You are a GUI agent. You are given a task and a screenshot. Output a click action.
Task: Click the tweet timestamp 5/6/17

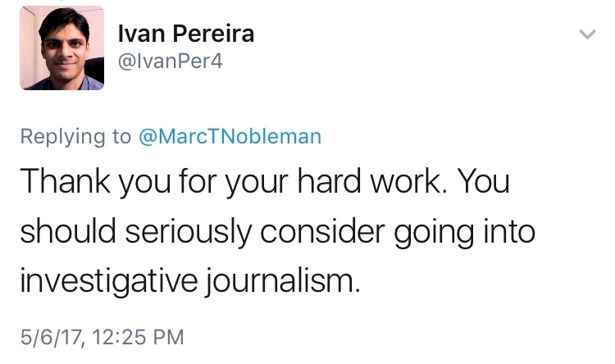48,337
